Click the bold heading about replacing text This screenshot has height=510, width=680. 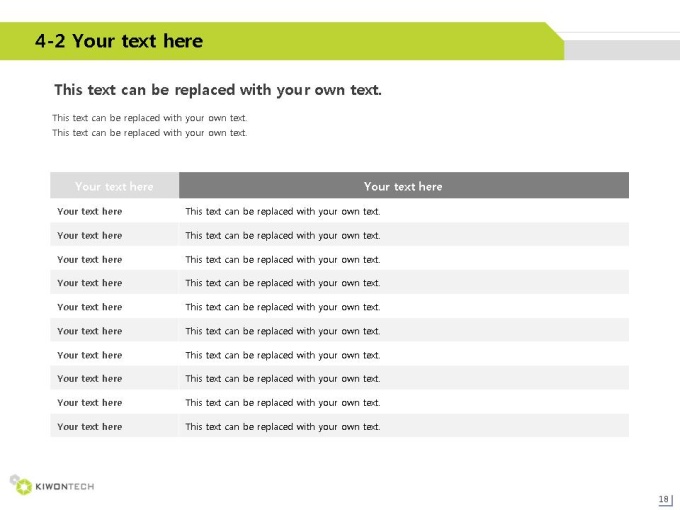tap(218, 90)
